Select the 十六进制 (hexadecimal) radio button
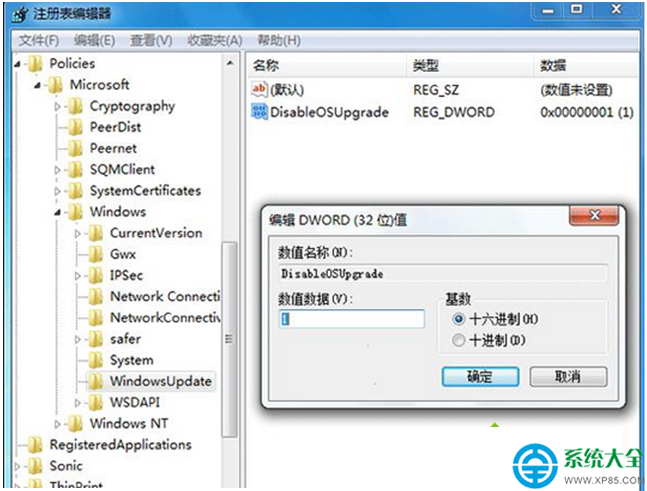 [x=458, y=319]
